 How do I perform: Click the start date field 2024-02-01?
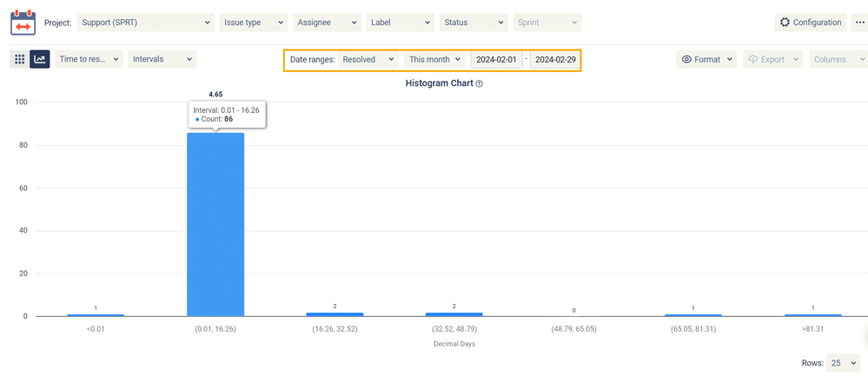point(496,59)
